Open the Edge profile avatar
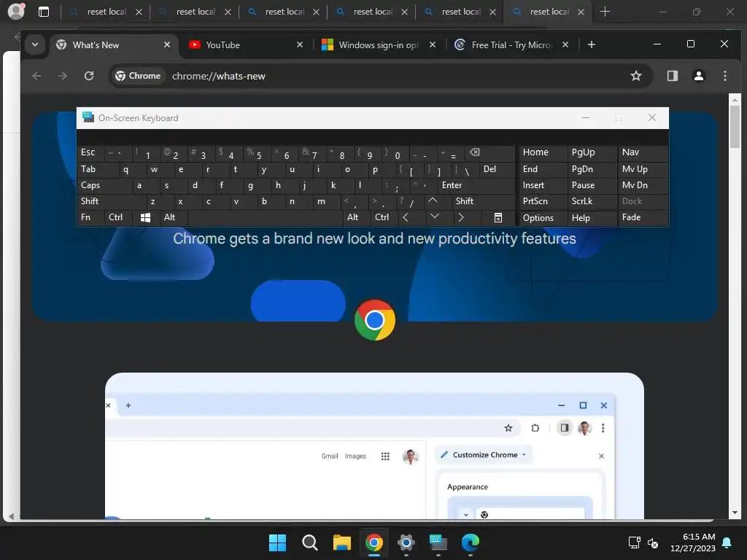 (16, 11)
